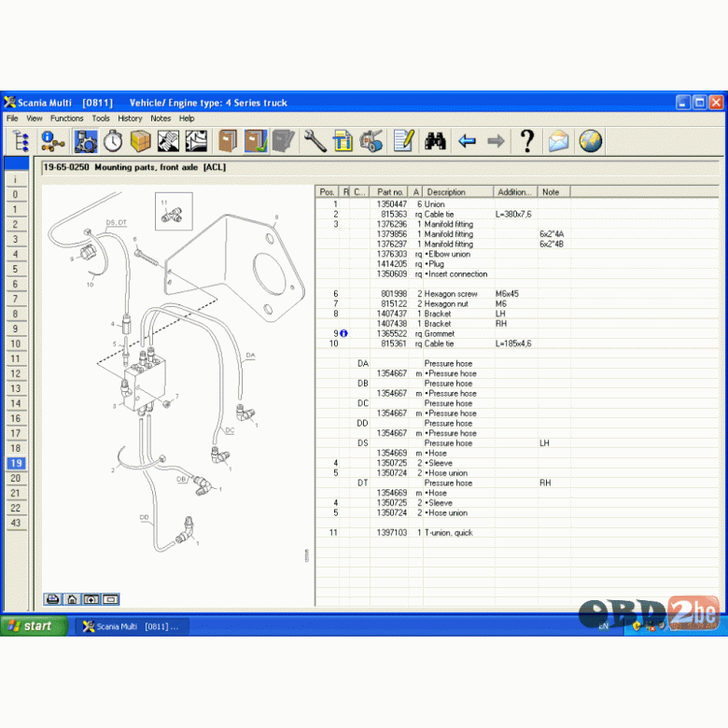Select part 1376296 Manifold fitting row
This screenshot has width=728, height=728.
[x=517, y=224]
